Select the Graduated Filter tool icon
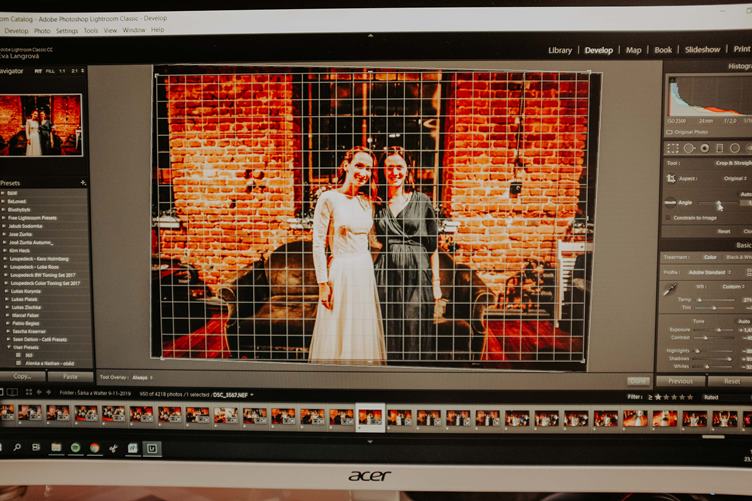752x501 pixels. tap(719, 149)
